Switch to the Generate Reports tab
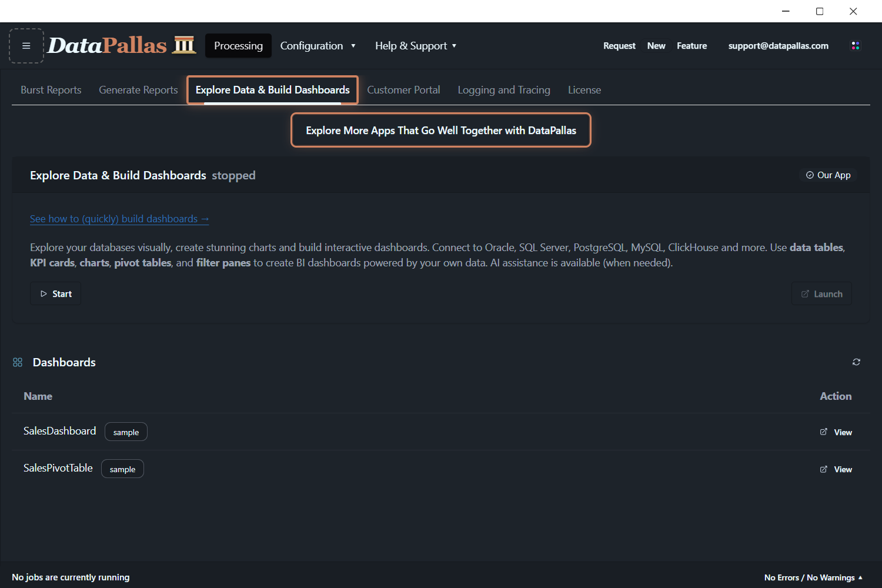 pos(138,90)
